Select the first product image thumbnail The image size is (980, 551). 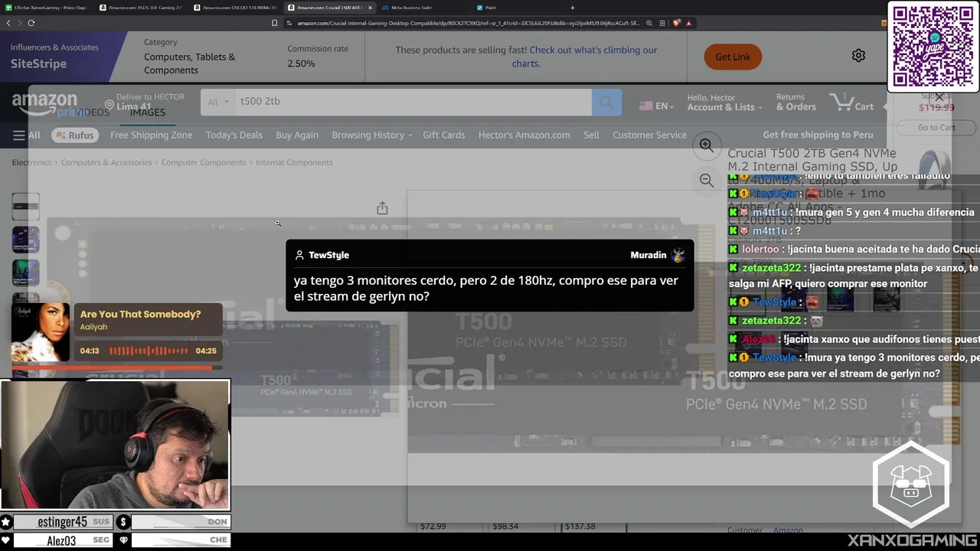(25, 206)
